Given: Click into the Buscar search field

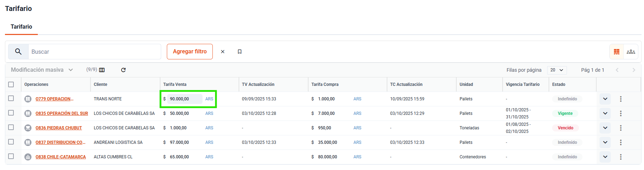Looking at the screenshot, I should [94, 52].
